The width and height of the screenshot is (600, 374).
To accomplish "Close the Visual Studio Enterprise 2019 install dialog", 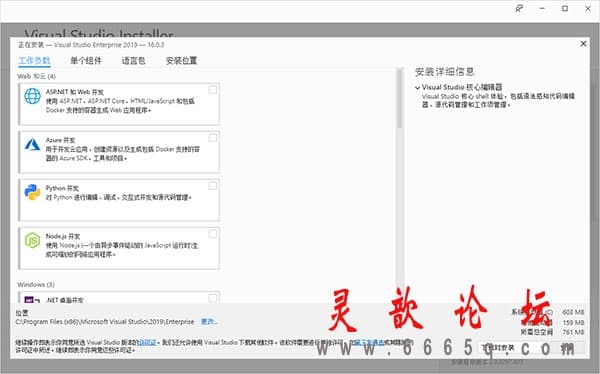I will click(x=583, y=44).
